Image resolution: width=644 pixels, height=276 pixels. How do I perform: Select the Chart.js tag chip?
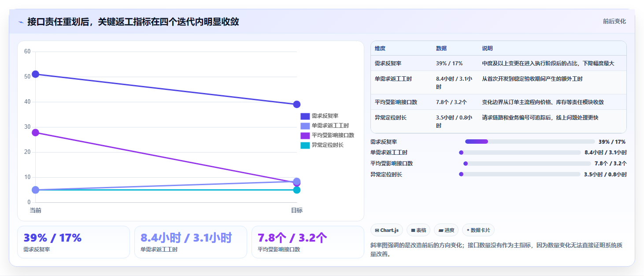[387, 230]
